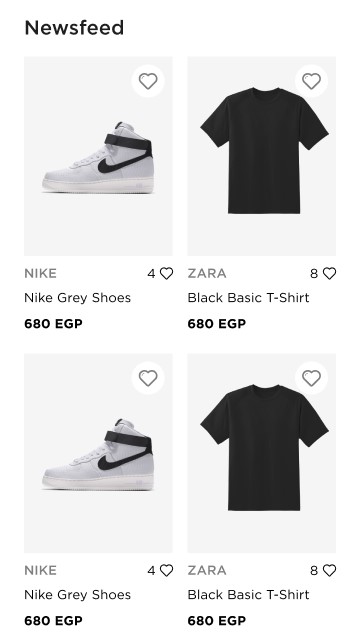View the second Nike Grey Shoes photo
360x642 pixels.
(98, 453)
